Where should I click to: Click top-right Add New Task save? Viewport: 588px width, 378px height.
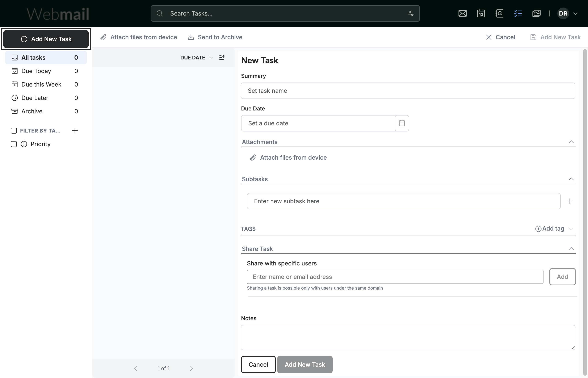point(555,37)
